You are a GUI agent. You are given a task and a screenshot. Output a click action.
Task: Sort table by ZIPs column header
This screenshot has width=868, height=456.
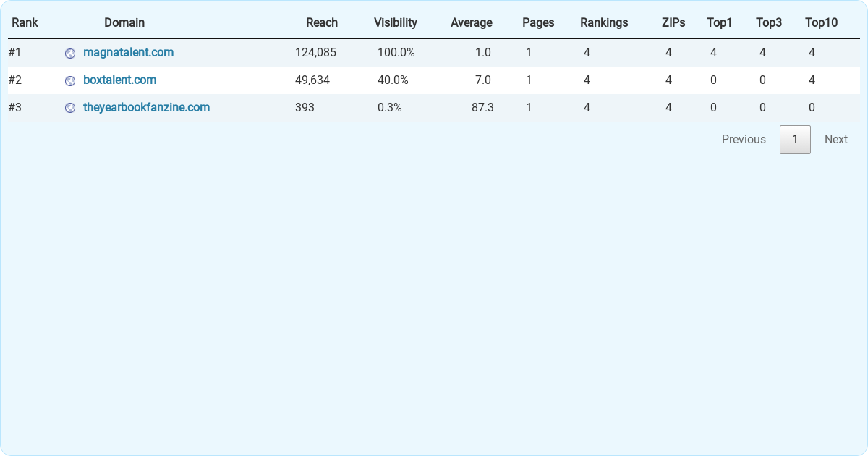[673, 22]
